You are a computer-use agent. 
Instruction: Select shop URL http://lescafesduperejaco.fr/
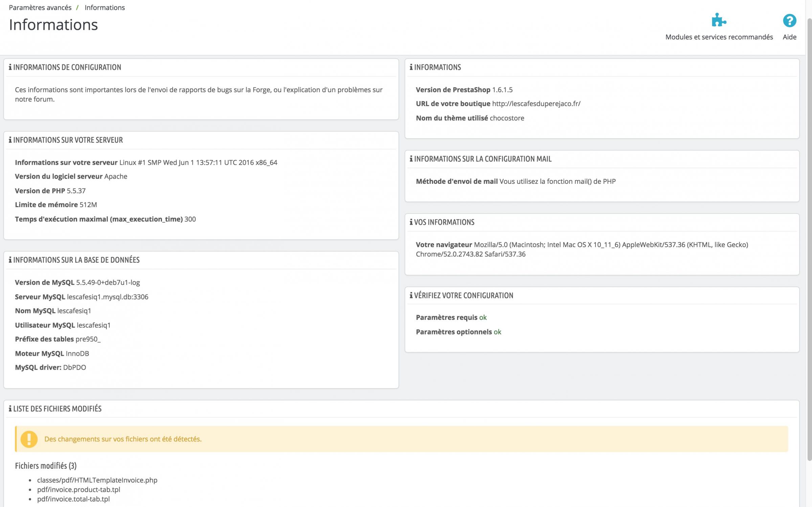click(536, 104)
